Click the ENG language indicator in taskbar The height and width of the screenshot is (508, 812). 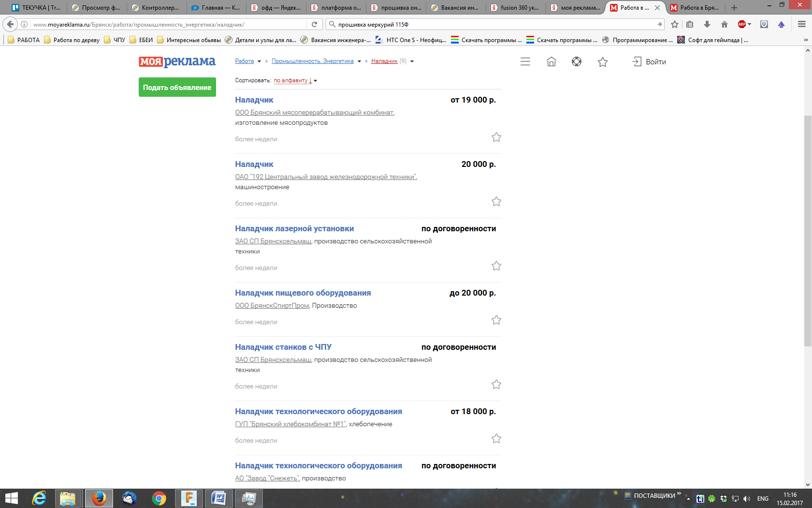pos(763,499)
